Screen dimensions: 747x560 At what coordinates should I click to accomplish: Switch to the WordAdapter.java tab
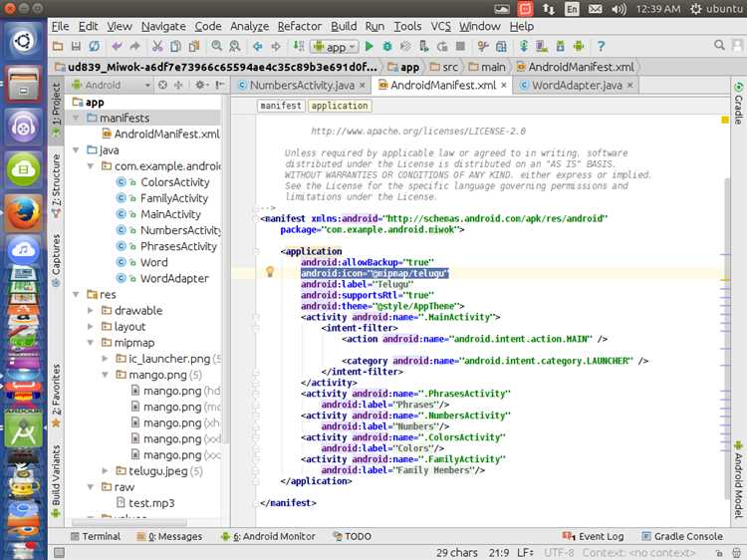click(x=576, y=86)
